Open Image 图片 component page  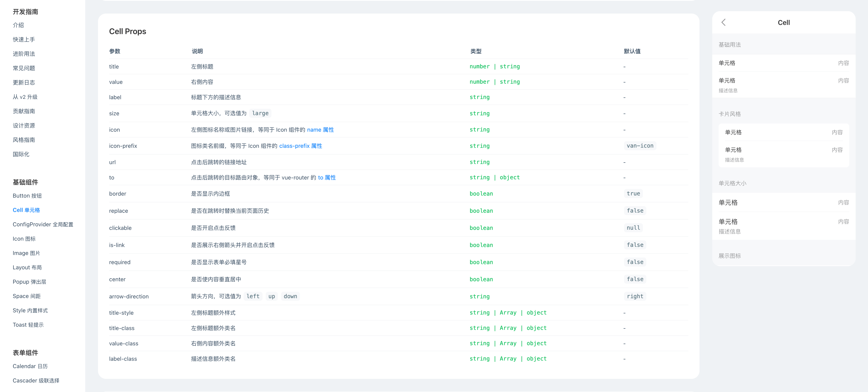(x=26, y=253)
